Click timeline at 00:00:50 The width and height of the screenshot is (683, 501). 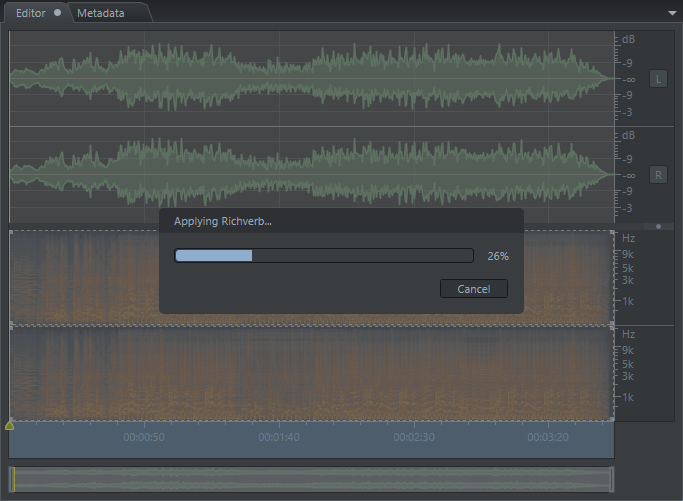click(x=144, y=437)
